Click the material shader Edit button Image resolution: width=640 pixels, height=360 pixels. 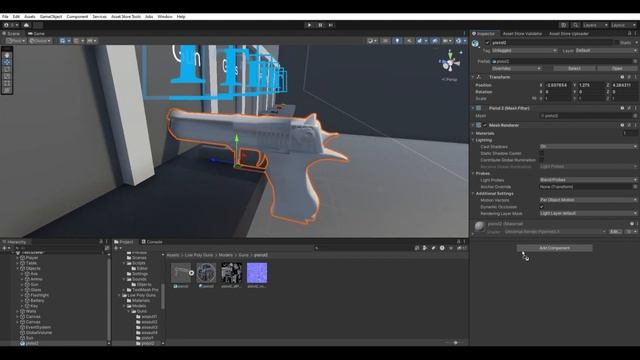(x=615, y=231)
